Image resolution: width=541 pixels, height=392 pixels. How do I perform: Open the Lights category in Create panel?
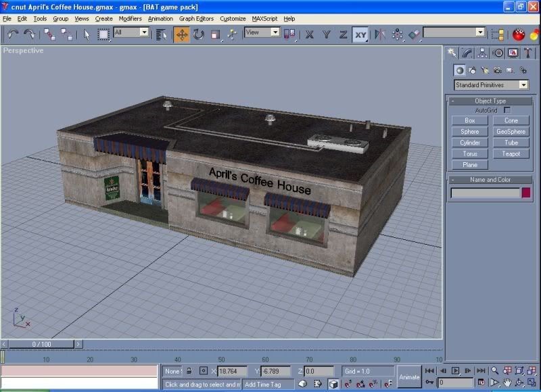point(485,70)
